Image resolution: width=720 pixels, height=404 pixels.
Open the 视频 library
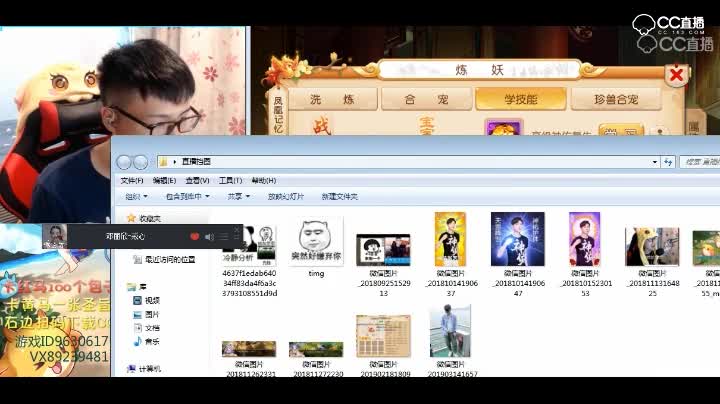[x=146, y=301]
